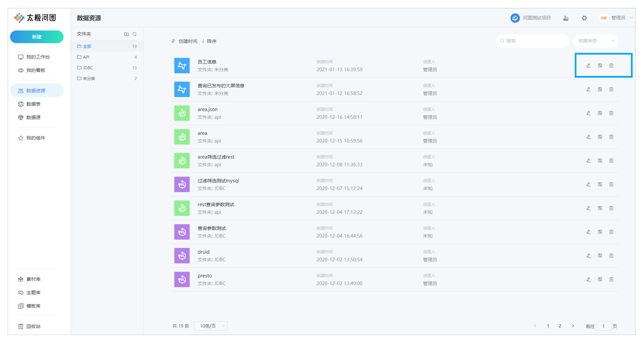The width and height of the screenshot is (644, 343).
Task: Click the 太极河图 logo
Action: 35,18
